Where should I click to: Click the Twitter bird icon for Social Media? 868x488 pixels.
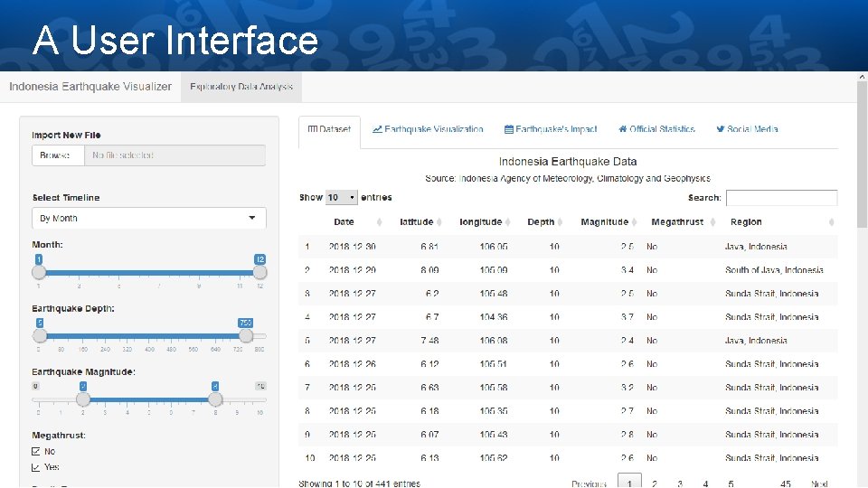pyautogui.click(x=721, y=129)
